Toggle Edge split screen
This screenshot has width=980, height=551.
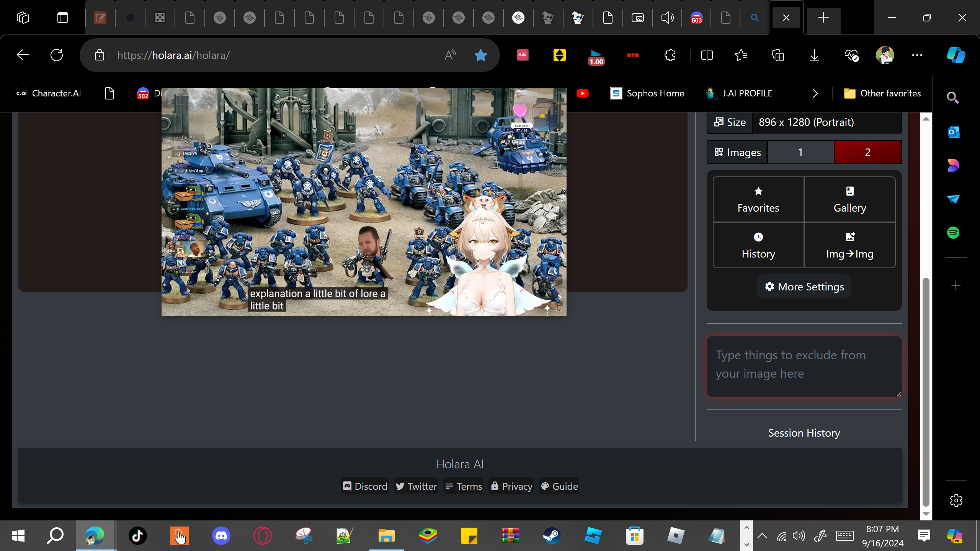coord(707,55)
